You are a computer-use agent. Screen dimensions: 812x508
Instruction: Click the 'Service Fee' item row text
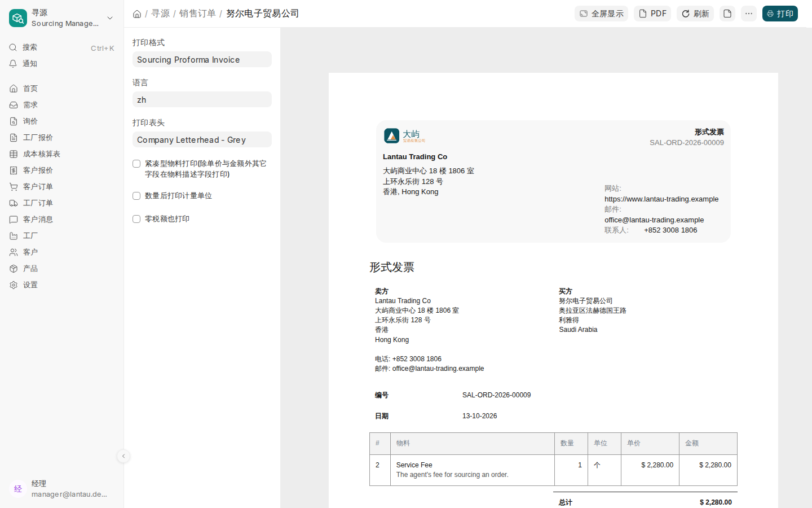click(x=414, y=465)
